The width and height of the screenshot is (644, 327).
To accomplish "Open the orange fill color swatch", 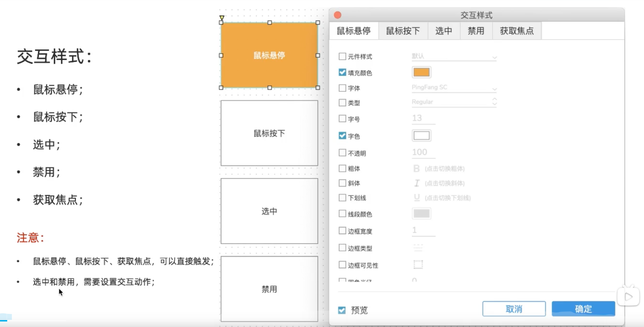I will (x=421, y=72).
